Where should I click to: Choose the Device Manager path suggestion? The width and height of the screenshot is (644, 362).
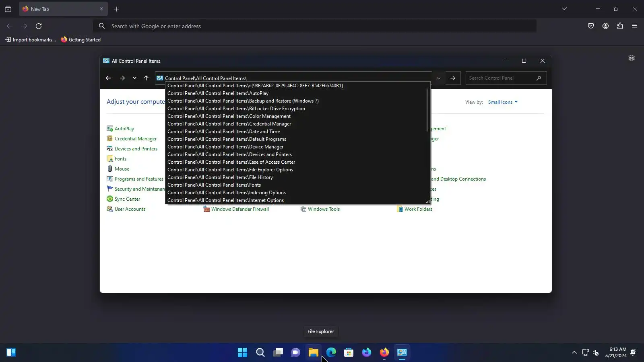pos(296,147)
